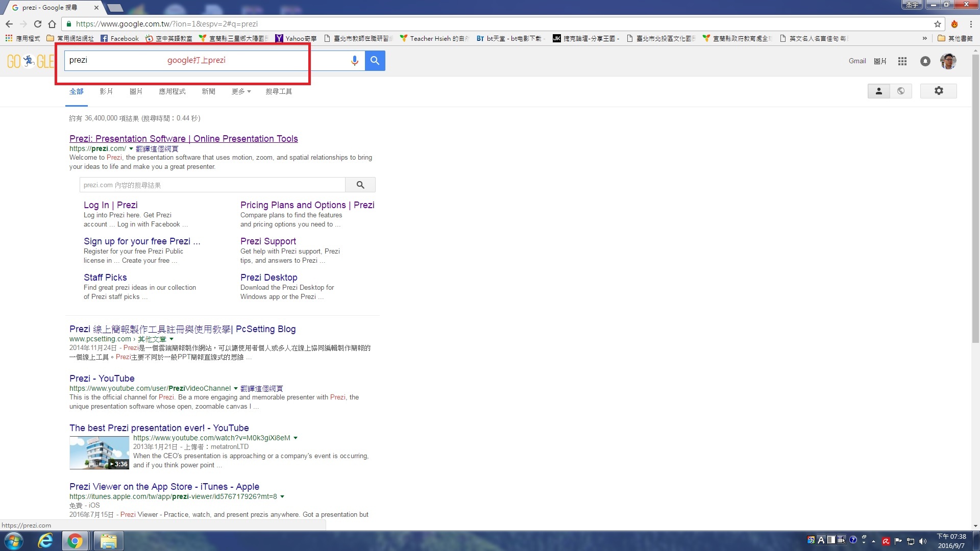The image size is (980, 551).
Task: Click the 圖片 link beside Gmail
Action: pyautogui.click(x=880, y=61)
